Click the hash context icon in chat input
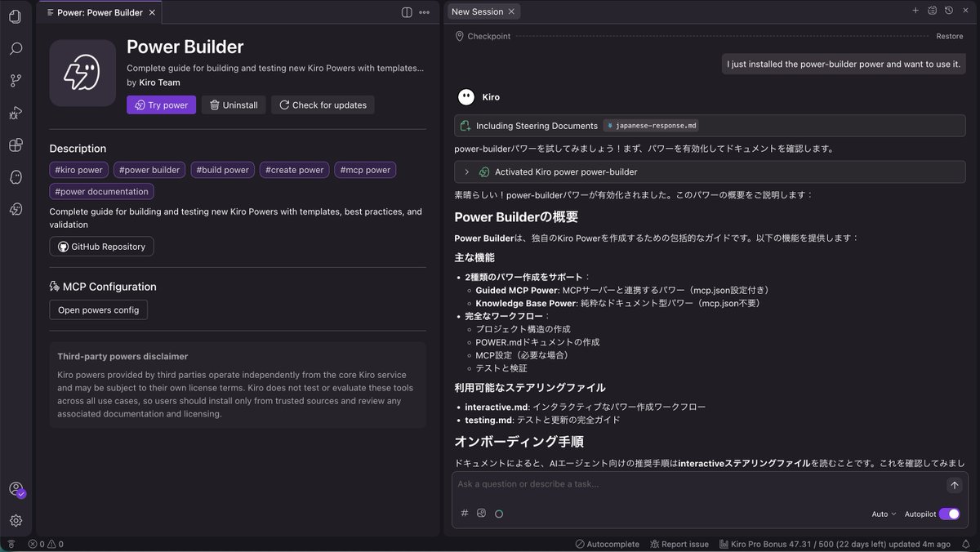 [x=465, y=514]
